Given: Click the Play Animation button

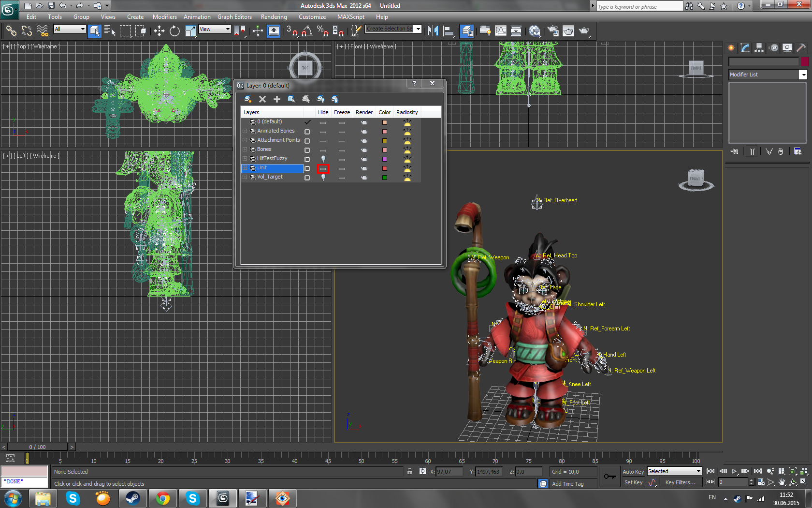Looking at the screenshot, I should pyautogui.click(x=734, y=471).
